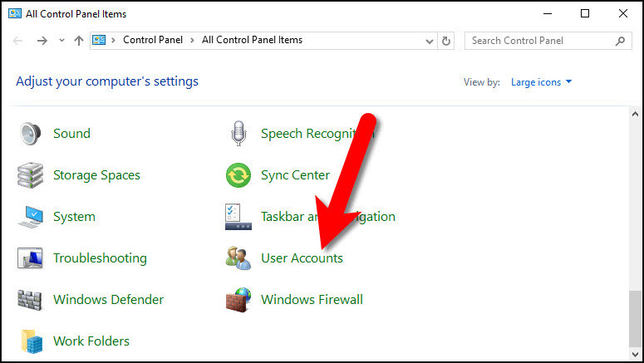
Task: Click the Search Control Panel field
Action: (x=548, y=41)
